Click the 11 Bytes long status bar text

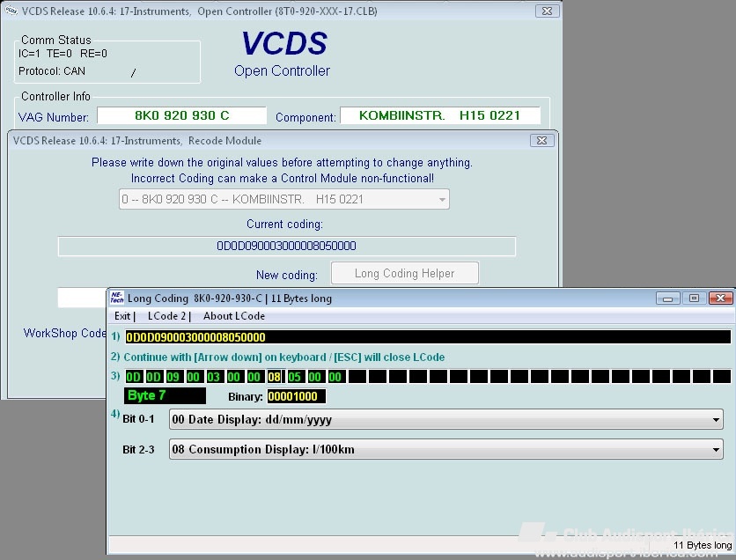pos(703,545)
